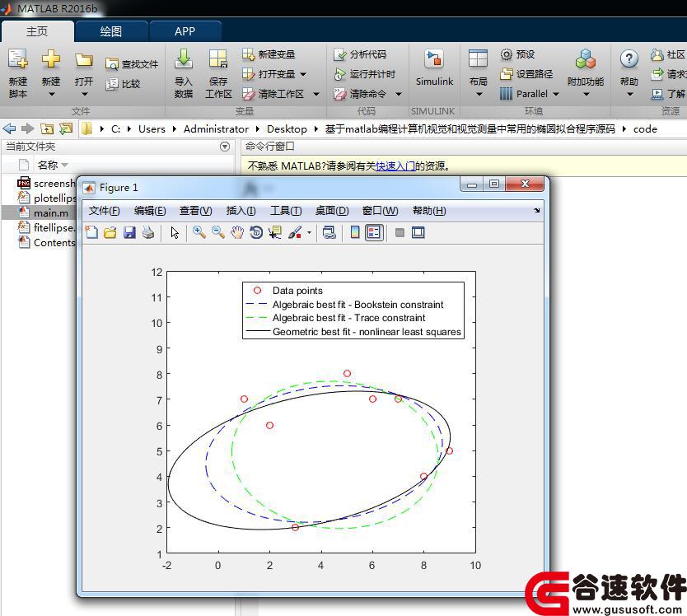
Task: Save the figure using the floppy disk icon
Action: pyautogui.click(x=129, y=232)
